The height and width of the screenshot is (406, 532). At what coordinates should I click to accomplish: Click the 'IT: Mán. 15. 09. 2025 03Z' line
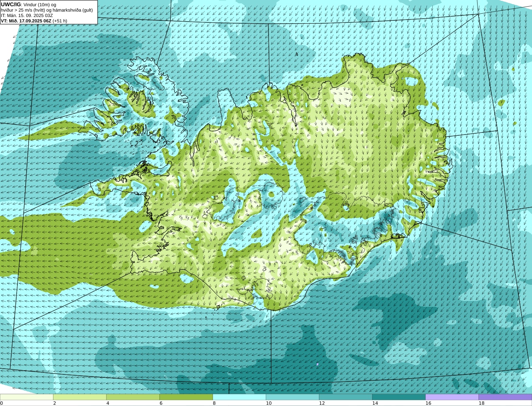point(27,15)
